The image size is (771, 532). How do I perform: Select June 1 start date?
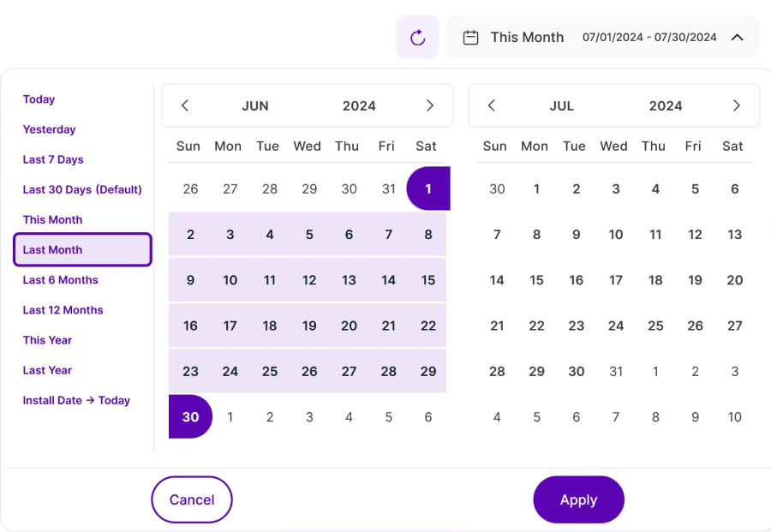pos(428,188)
